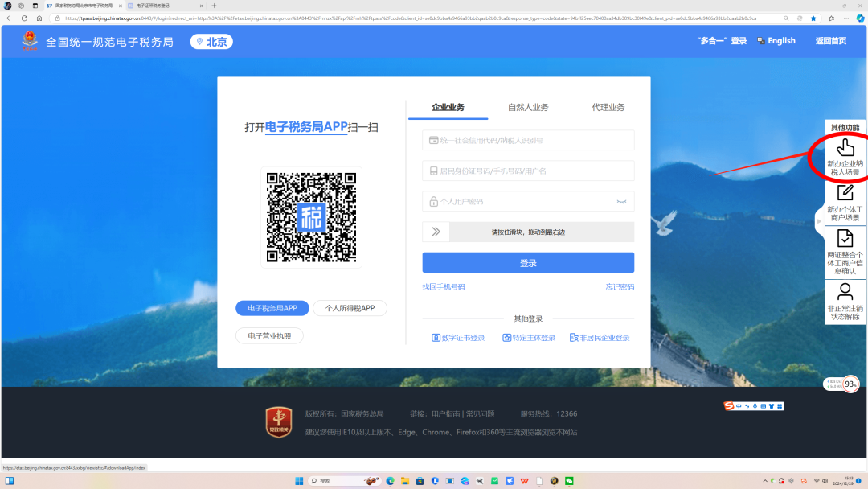Switch to the 自然人业务 tab

tap(528, 107)
